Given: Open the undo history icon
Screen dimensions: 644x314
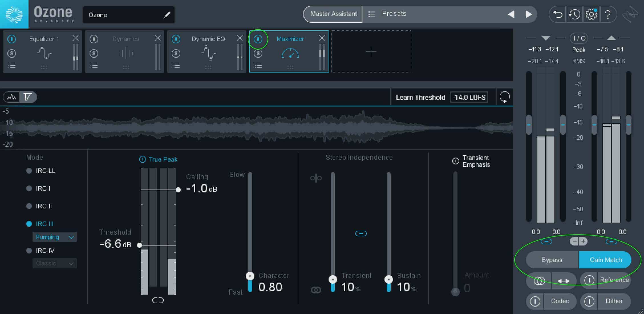Looking at the screenshot, I should coord(574,14).
